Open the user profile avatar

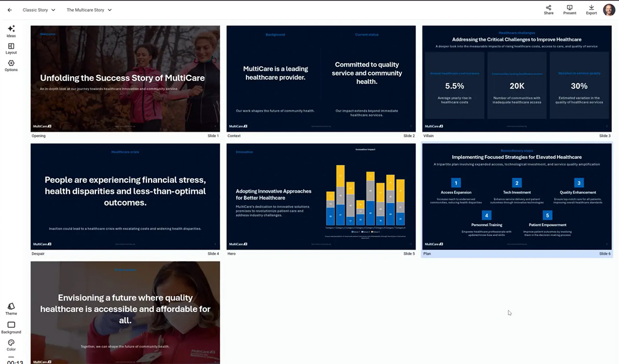[609, 10]
